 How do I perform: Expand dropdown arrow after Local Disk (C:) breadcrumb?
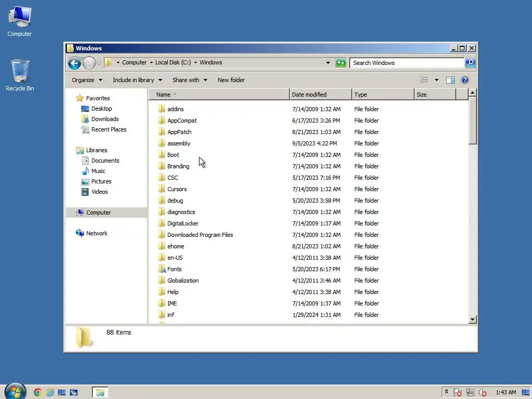[x=195, y=63]
